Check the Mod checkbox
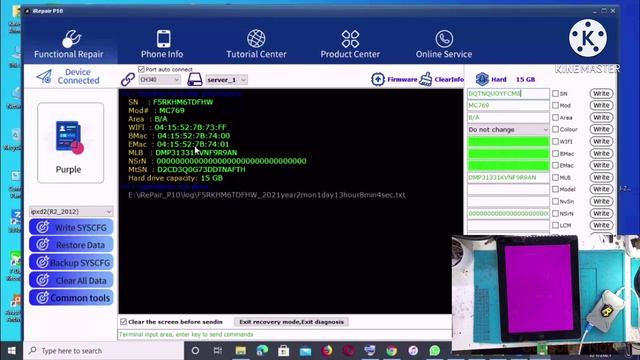 pyautogui.click(x=555, y=105)
